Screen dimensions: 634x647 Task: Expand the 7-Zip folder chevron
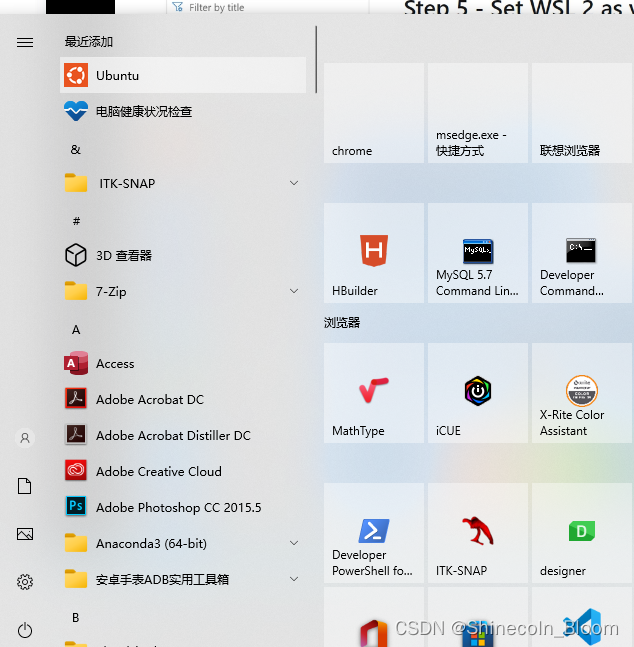tap(294, 291)
